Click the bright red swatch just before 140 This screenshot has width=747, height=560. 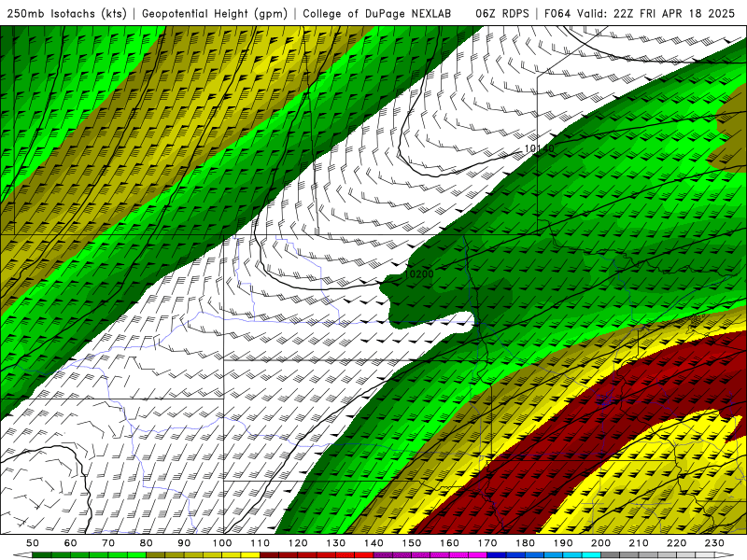[364, 555]
